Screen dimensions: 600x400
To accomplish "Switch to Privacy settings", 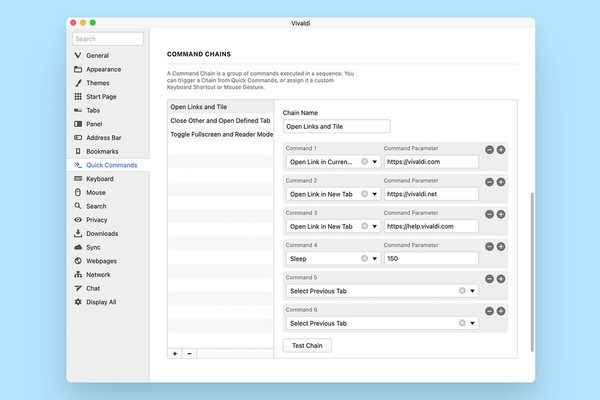I will pos(97,219).
